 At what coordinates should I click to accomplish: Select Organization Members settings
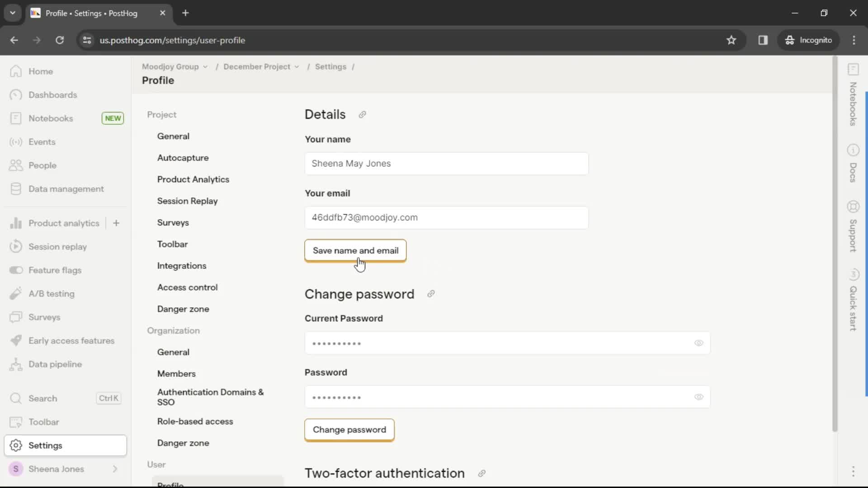176,374
